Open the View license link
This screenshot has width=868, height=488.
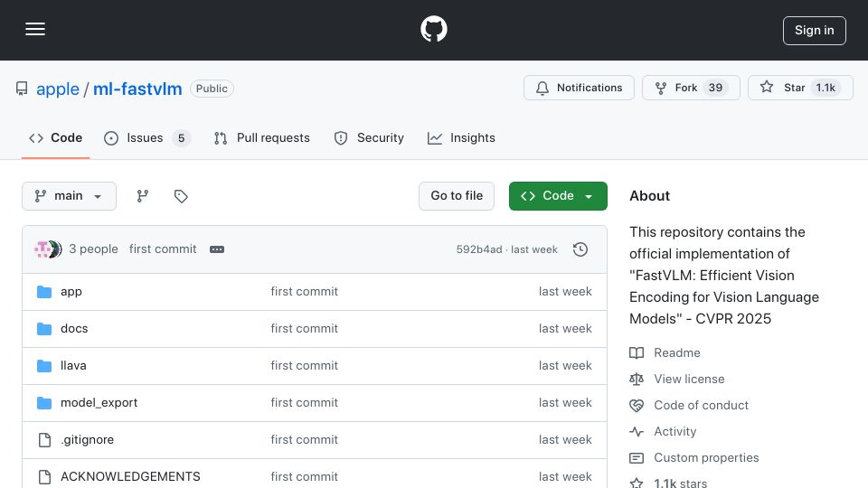point(689,379)
